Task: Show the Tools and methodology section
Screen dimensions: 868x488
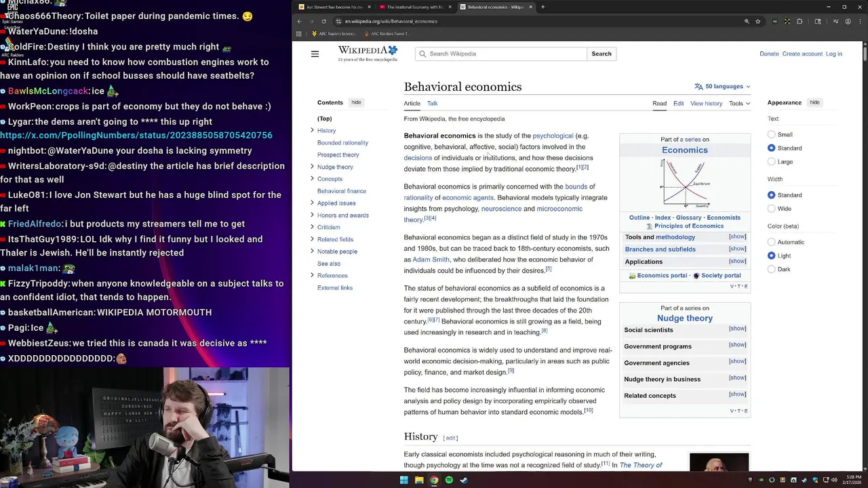Action: pyautogui.click(x=737, y=237)
